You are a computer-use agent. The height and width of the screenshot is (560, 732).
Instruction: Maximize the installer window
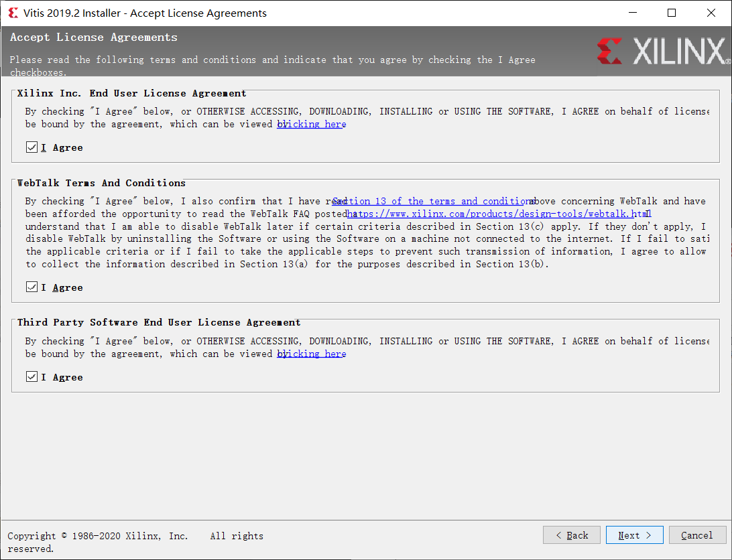click(672, 13)
